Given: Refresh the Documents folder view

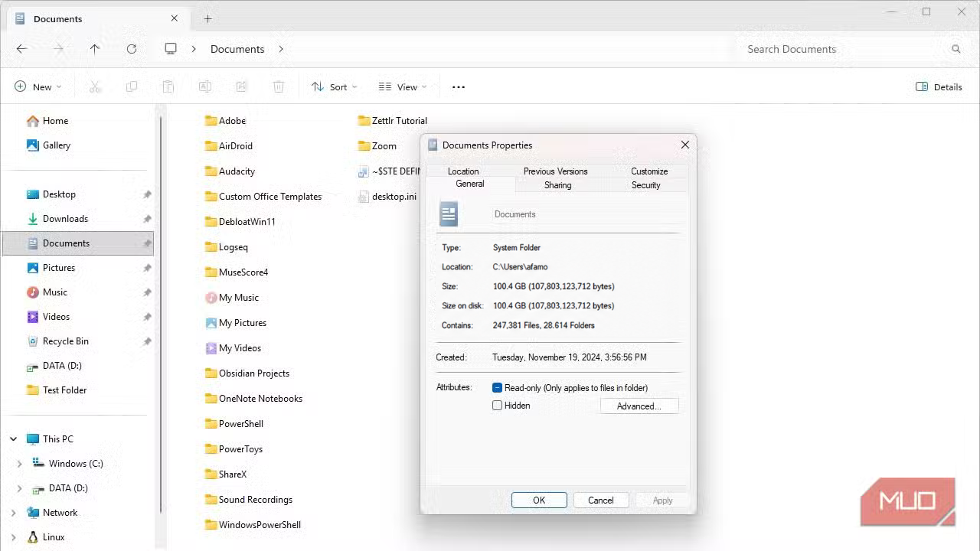Looking at the screenshot, I should click(132, 49).
